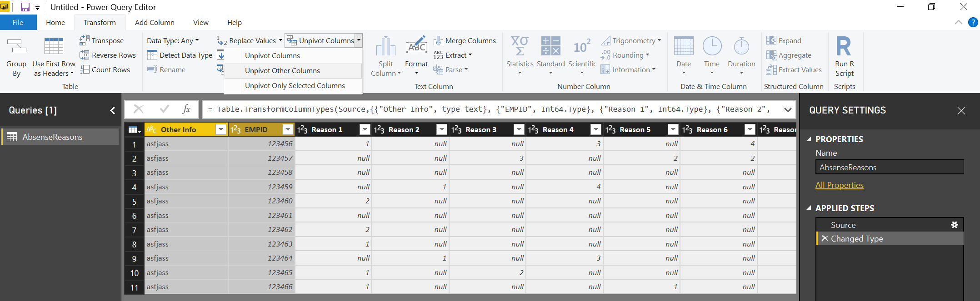
Task: Open the Reason 1 column filter
Action: [365, 129]
